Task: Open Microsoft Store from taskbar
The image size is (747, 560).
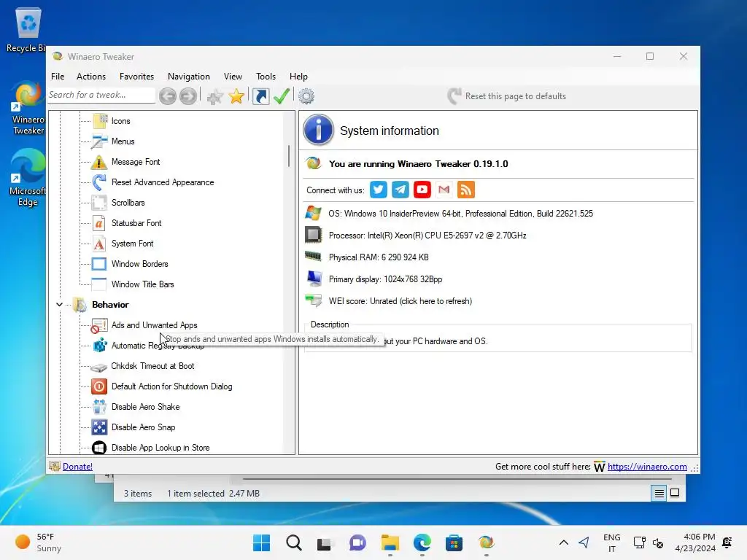Action: [x=454, y=542]
